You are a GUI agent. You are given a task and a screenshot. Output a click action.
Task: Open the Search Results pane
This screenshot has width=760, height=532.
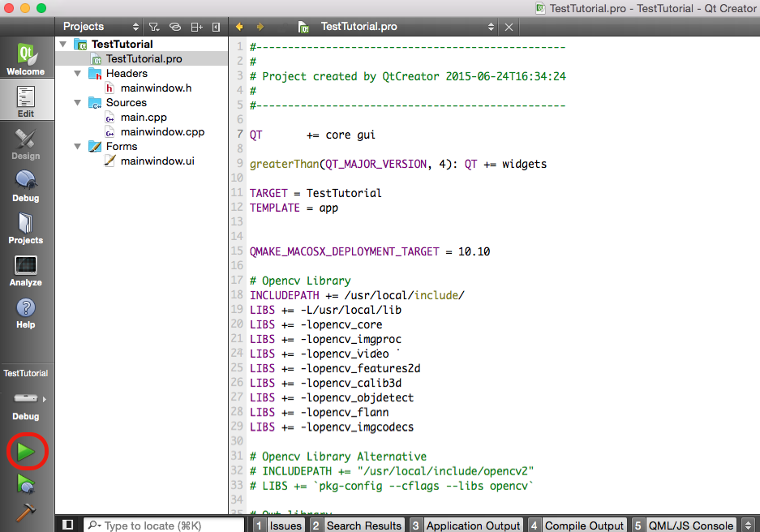[x=358, y=526]
